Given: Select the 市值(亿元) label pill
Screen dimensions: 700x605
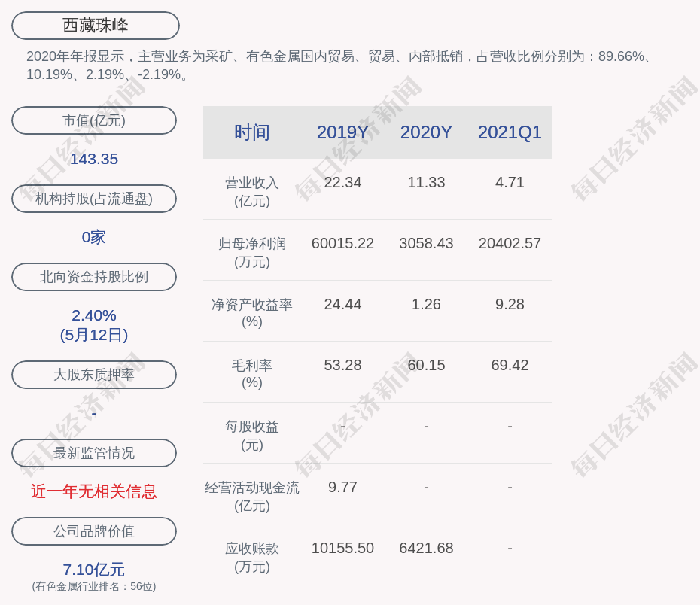Looking at the screenshot, I should (x=94, y=120).
